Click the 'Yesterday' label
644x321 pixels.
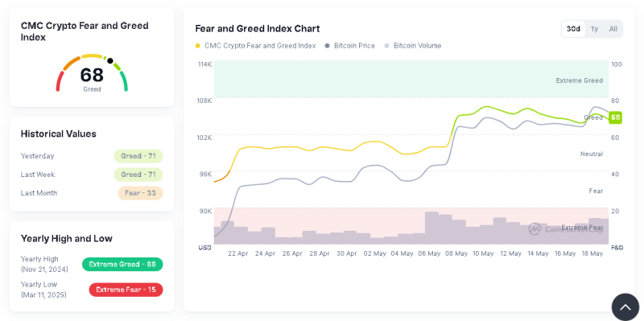point(37,156)
